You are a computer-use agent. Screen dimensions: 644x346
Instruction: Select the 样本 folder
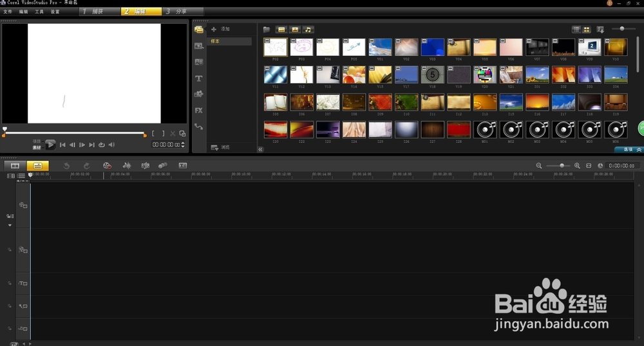[x=229, y=41]
